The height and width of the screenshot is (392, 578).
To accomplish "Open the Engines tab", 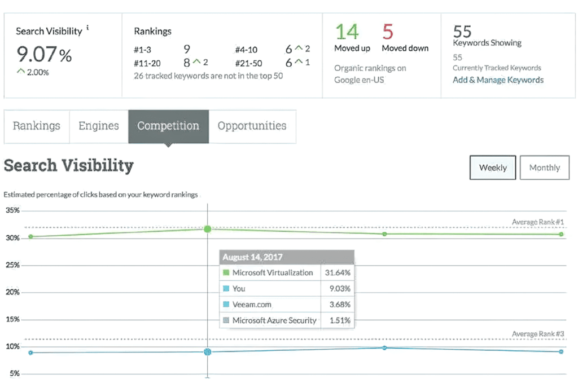I will coord(99,126).
